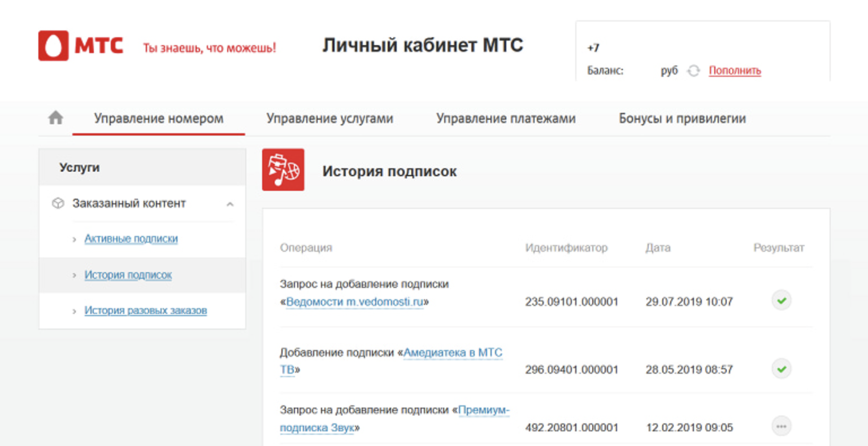Click identifier 296.09401.000001

click(x=571, y=370)
